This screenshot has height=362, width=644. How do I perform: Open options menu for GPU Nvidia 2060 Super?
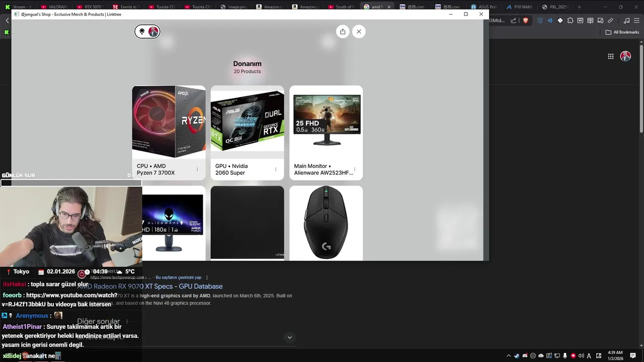tap(276, 169)
